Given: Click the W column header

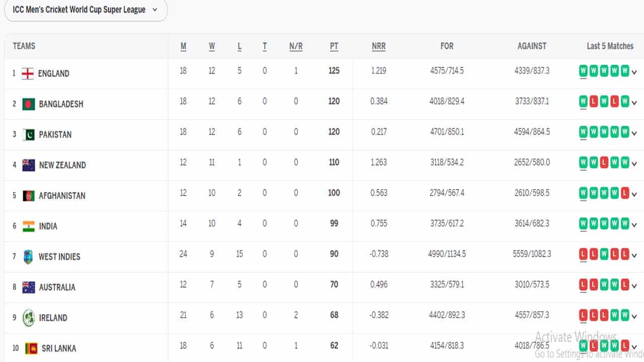Looking at the screenshot, I should pos(212,46).
